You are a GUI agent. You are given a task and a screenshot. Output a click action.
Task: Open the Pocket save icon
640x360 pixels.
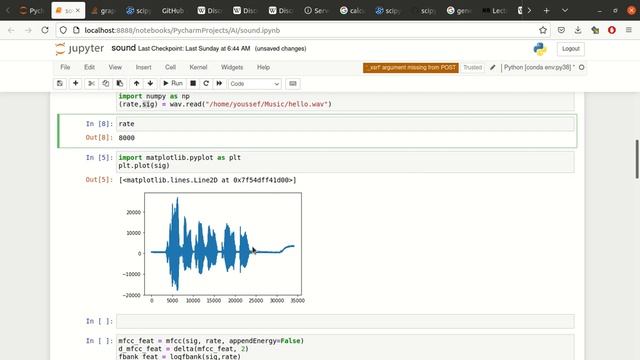561,30
